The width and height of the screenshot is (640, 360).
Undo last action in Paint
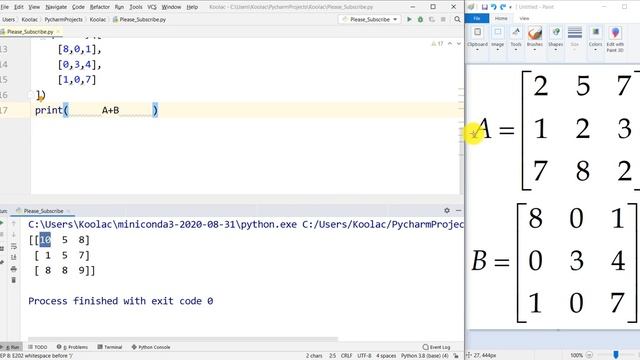(x=493, y=7)
